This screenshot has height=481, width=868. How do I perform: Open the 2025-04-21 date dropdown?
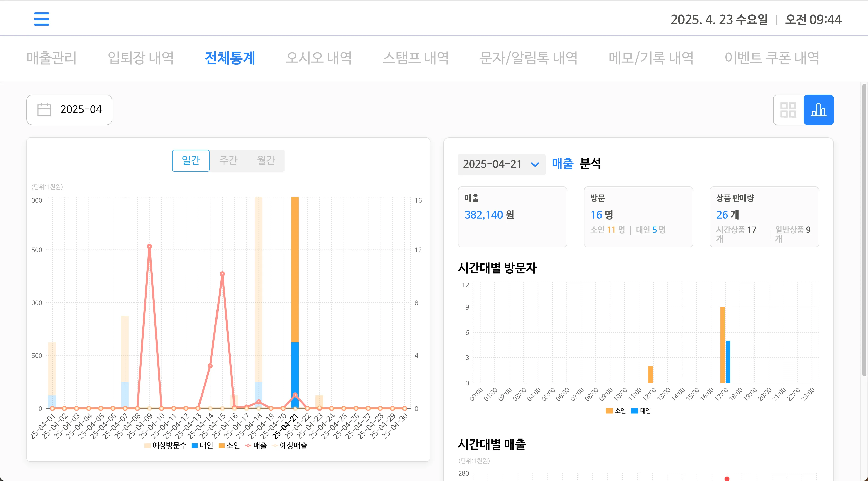(492, 164)
